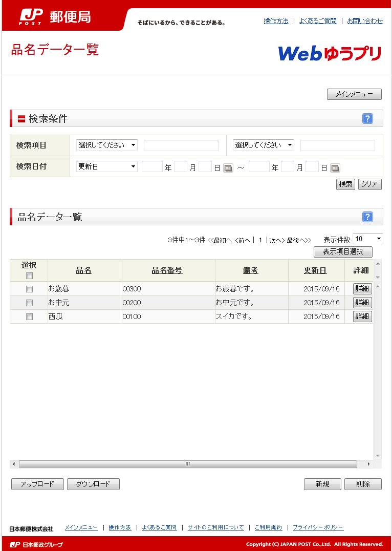
Task: Expand the 更新日 search date dropdown
Action: pos(107,166)
